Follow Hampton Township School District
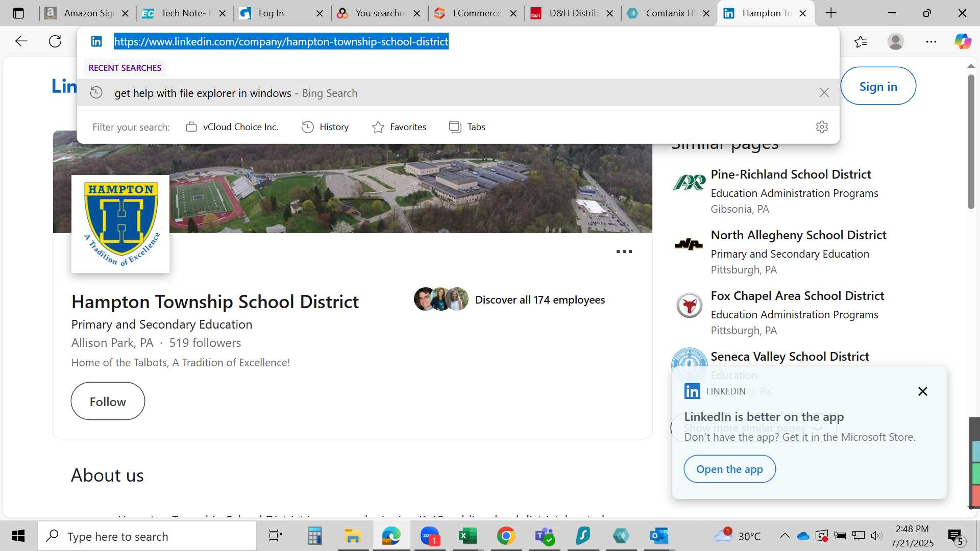 [x=108, y=402]
